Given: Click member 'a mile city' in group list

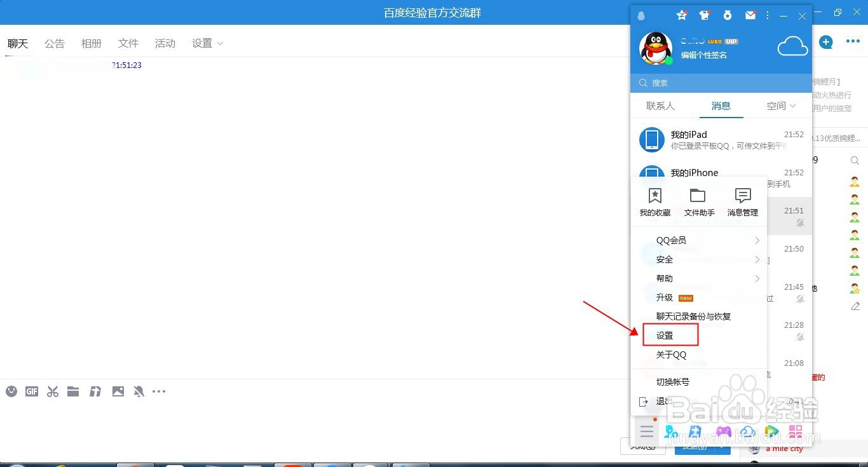Looking at the screenshot, I should click(x=784, y=449).
